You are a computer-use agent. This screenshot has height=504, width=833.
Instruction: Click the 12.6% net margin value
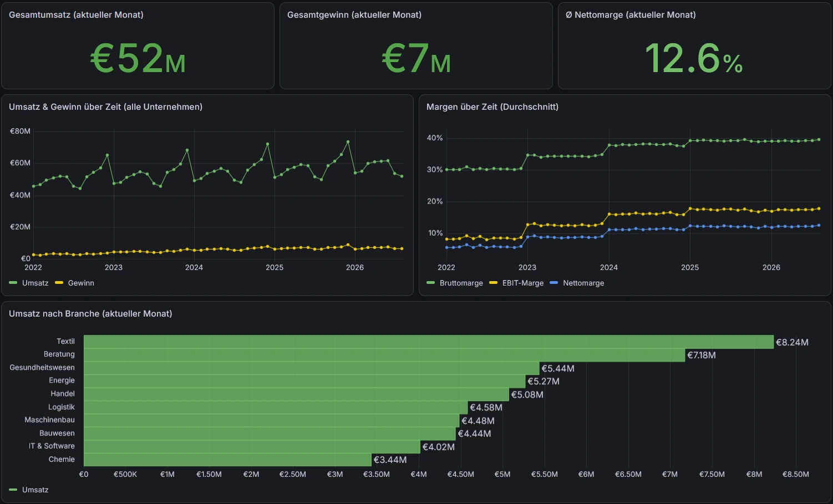(694, 58)
